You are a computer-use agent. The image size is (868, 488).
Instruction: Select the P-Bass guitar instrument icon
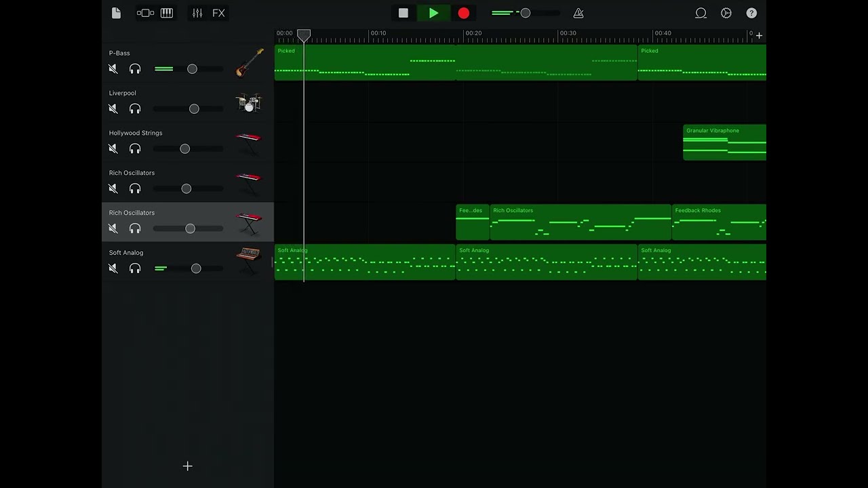(x=249, y=62)
